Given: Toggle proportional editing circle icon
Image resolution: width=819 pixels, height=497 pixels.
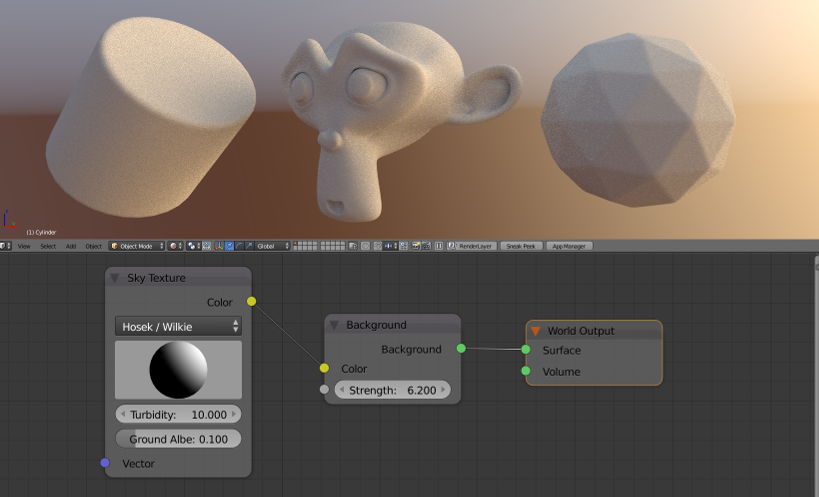Looking at the screenshot, I should [x=365, y=246].
